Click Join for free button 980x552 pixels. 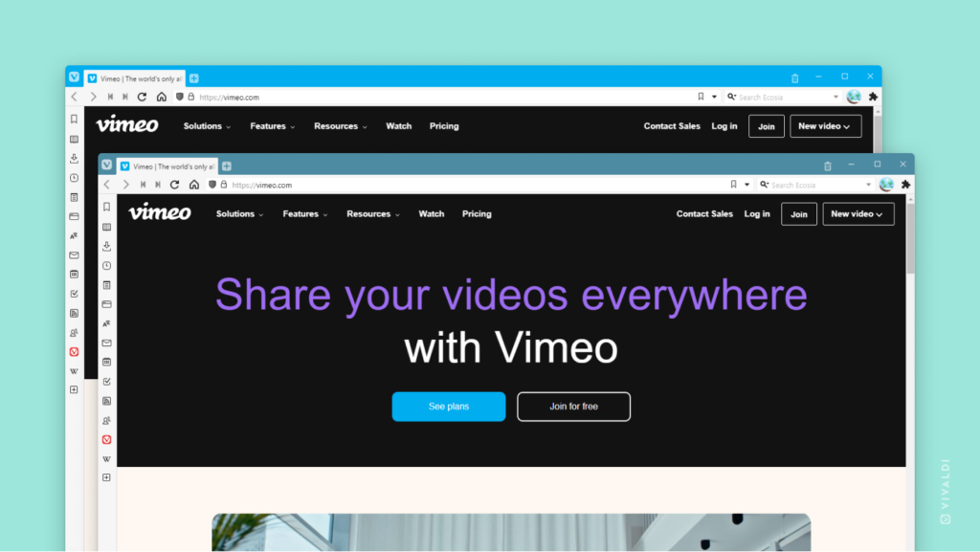pyautogui.click(x=574, y=407)
